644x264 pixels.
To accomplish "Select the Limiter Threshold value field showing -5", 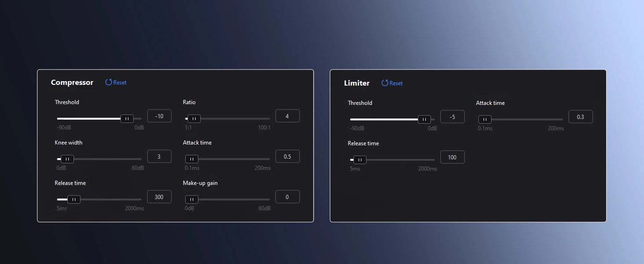I will pyautogui.click(x=452, y=117).
